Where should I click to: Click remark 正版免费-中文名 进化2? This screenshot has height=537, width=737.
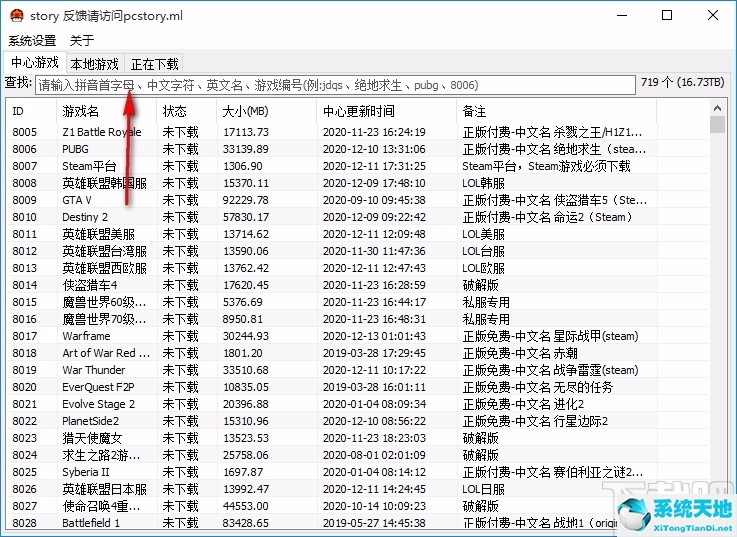click(523, 404)
